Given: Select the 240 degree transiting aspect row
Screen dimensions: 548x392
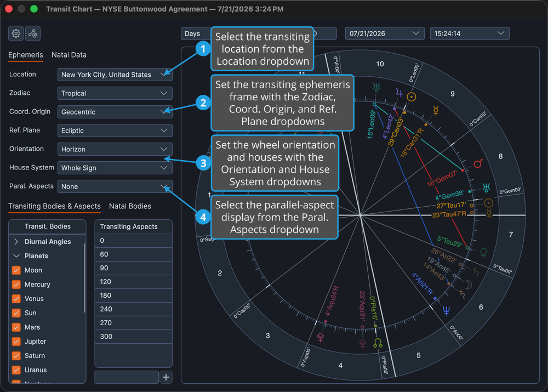Looking at the screenshot, I should (134, 309).
